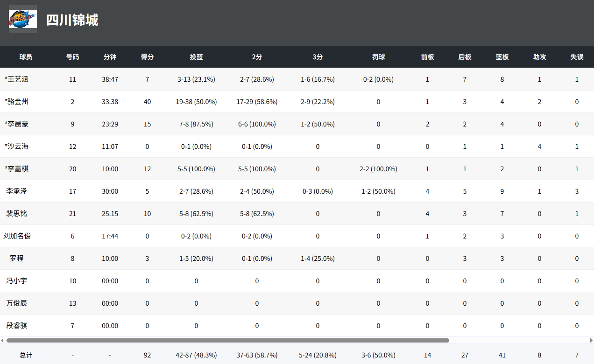Image resolution: width=594 pixels, height=364 pixels.
Task: Open player 裴思铭 row
Action: click(x=17, y=214)
